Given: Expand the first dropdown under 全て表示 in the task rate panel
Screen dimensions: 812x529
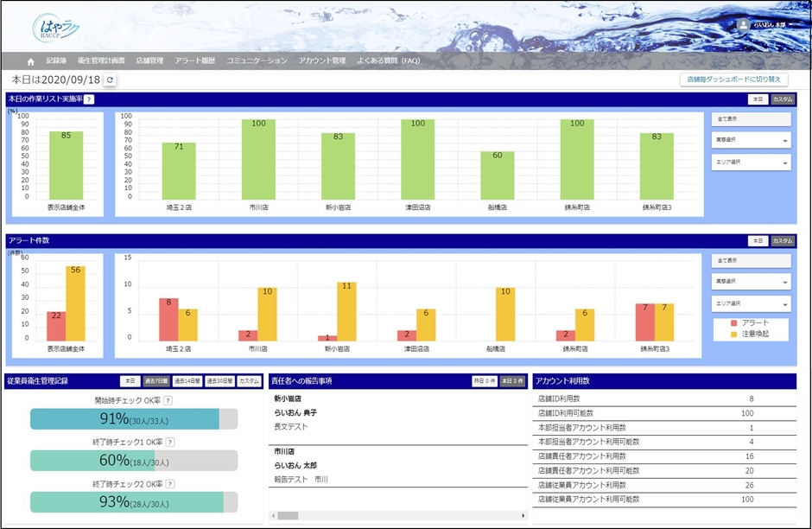Looking at the screenshot, I should 751,140.
